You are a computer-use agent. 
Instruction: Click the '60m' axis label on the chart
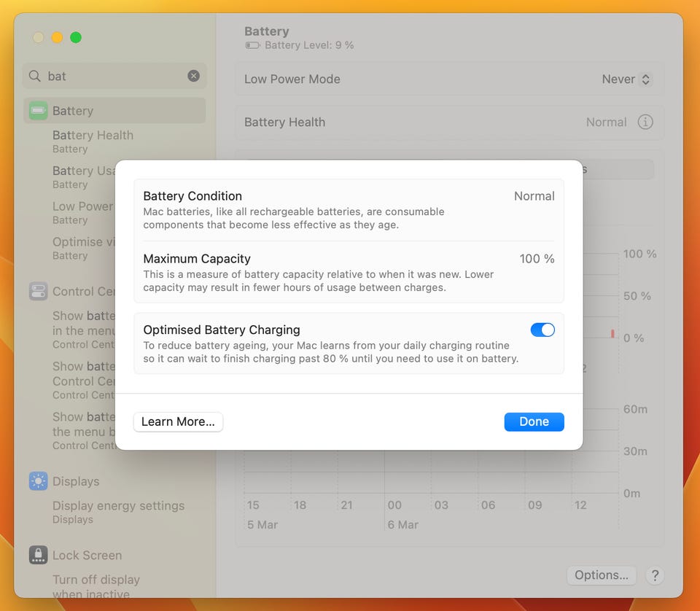(635, 409)
